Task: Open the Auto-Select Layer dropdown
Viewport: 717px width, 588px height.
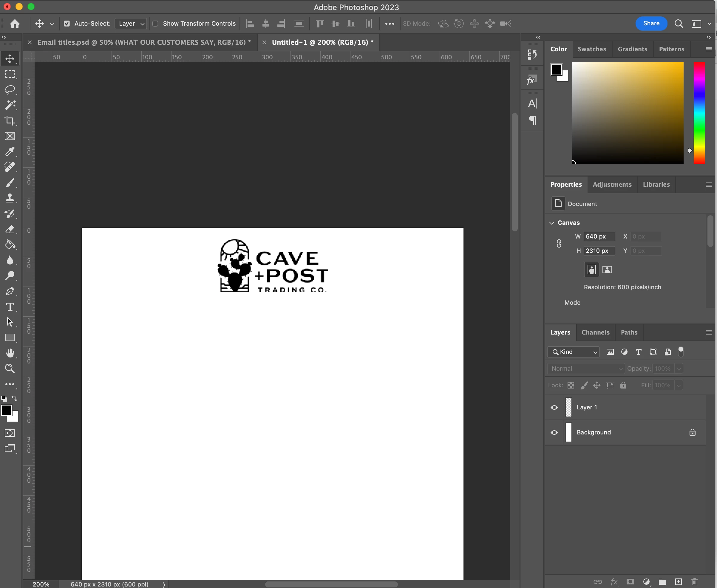Action: point(131,24)
